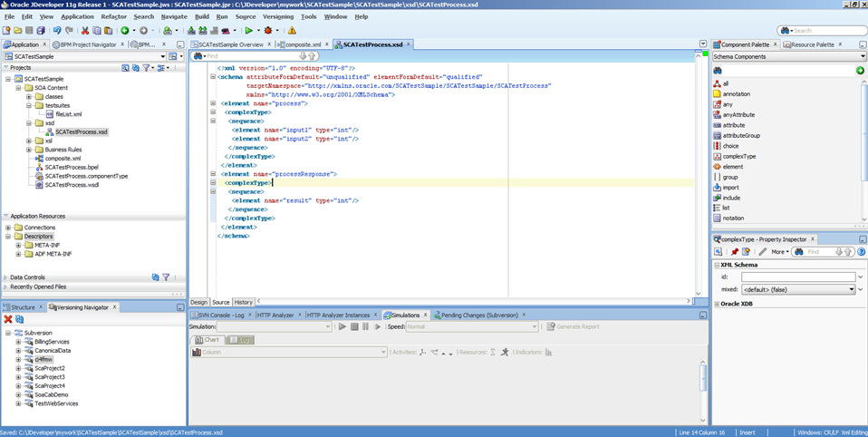The height and width of the screenshot is (437, 868).
Task: Click the Undo arrow icon
Action: [x=56, y=31]
